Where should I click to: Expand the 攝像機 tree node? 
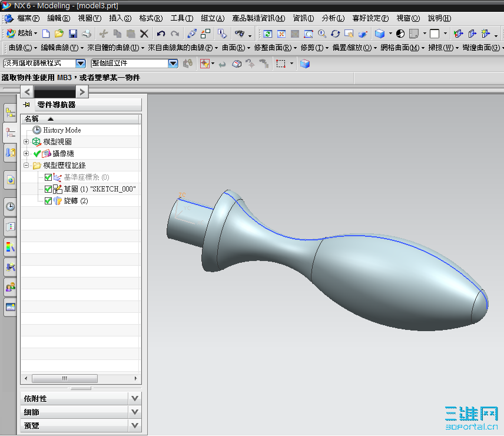(x=26, y=154)
